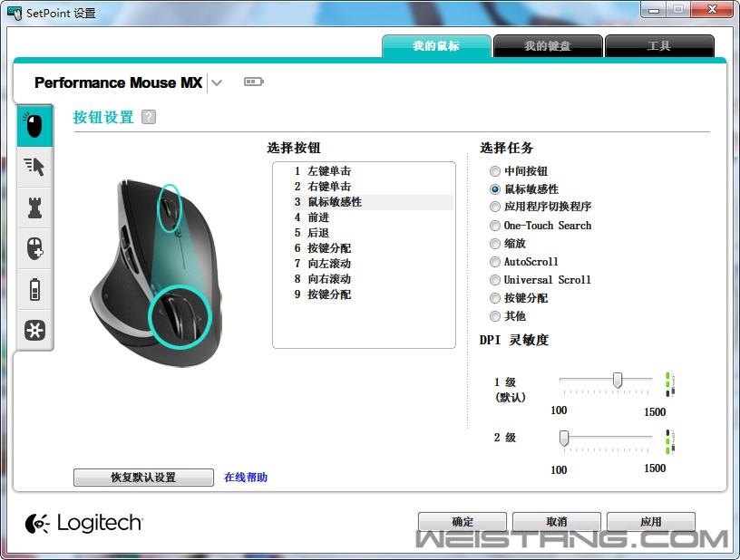Click the highlighted thumb wheel on mouse image
This screenshot has height=560, width=740.
[x=179, y=316]
